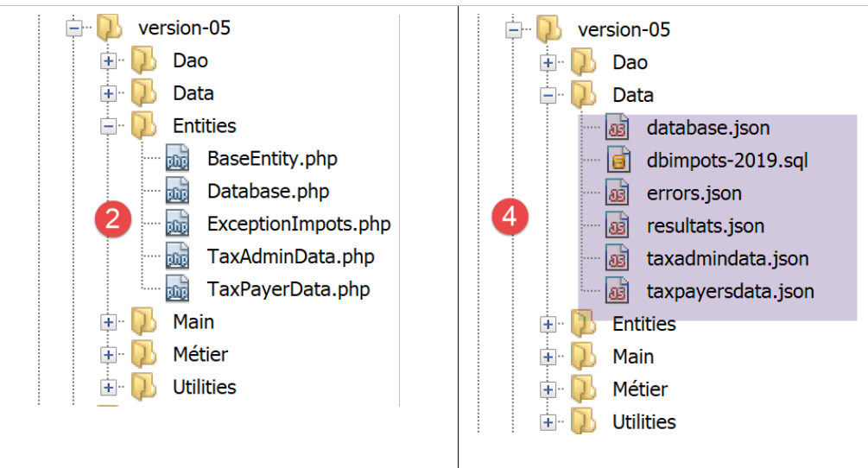Screen dimensions: 868x468
Task: Click the PHP icon of TaxPayerData.php
Action: [177, 289]
